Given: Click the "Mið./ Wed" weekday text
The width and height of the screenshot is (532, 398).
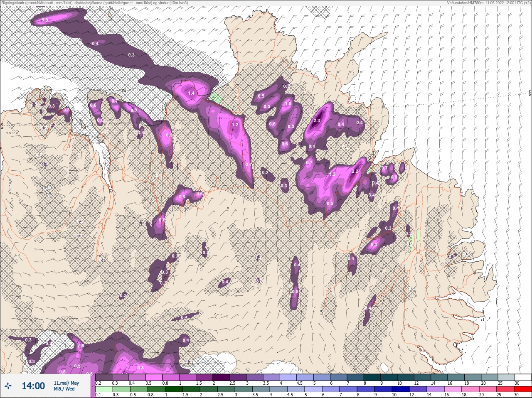Looking at the screenshot, I should tap(64, 389).
